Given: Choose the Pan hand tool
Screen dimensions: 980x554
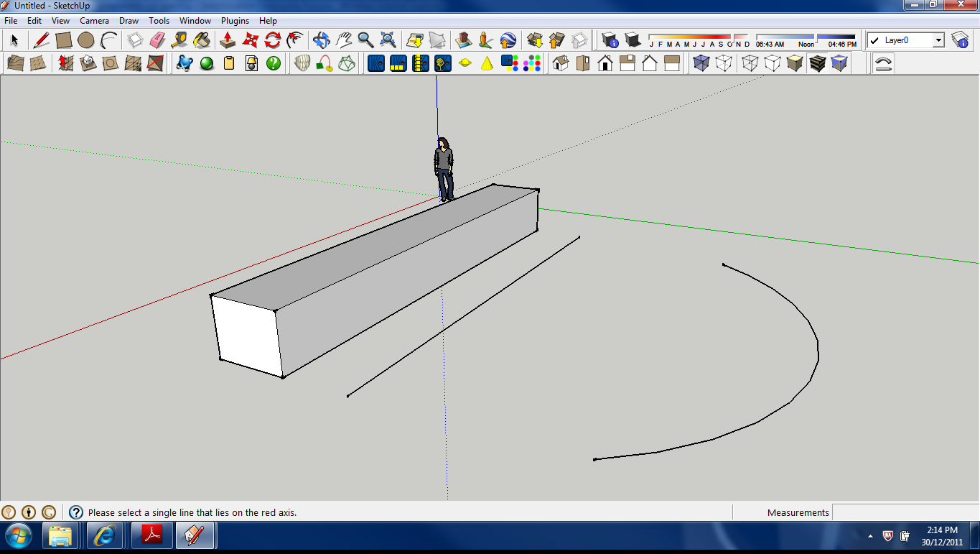Looking at the screenshot, I should pyautogui.click(x=343, y=40).
